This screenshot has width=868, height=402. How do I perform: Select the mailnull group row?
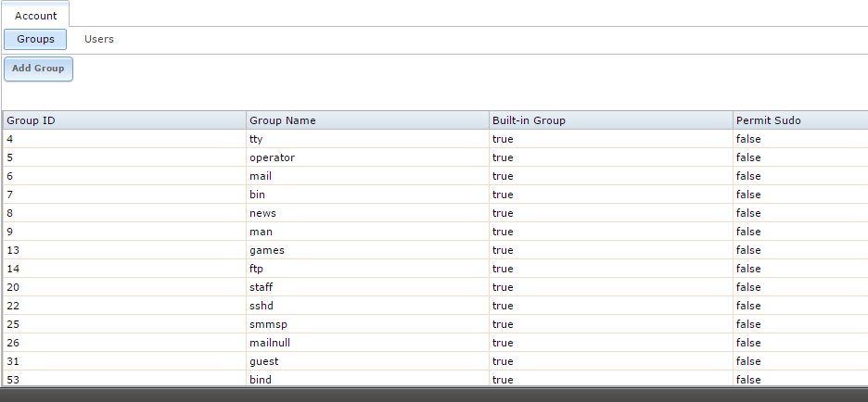point(435,343)
